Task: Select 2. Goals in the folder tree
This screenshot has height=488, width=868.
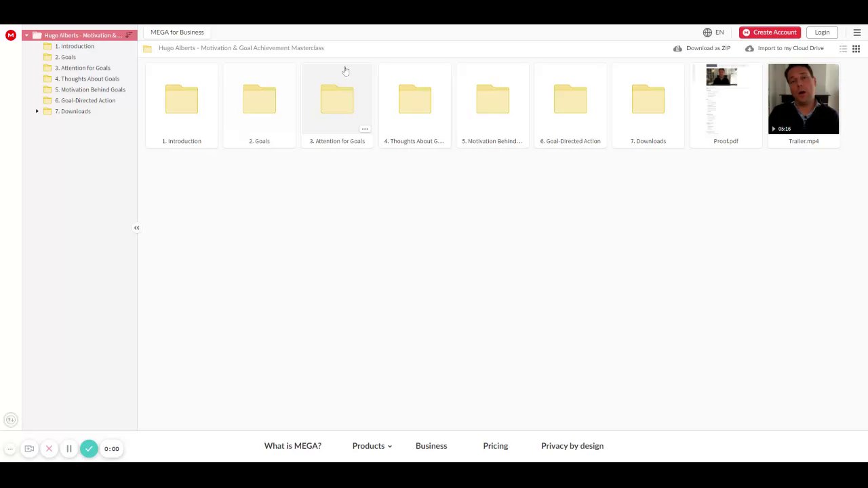Action: [65, 57]
